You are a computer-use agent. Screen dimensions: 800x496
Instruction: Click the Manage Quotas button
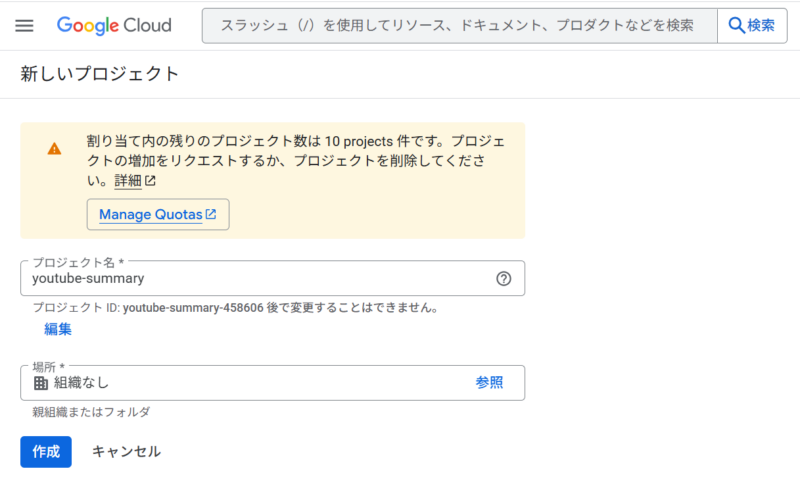tap(158, 214)
